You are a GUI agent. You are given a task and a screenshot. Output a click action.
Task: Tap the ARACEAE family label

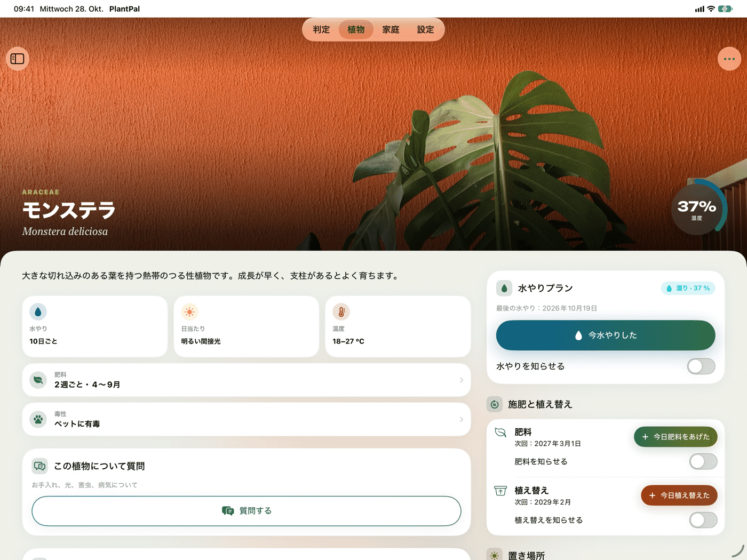[41, 192]
